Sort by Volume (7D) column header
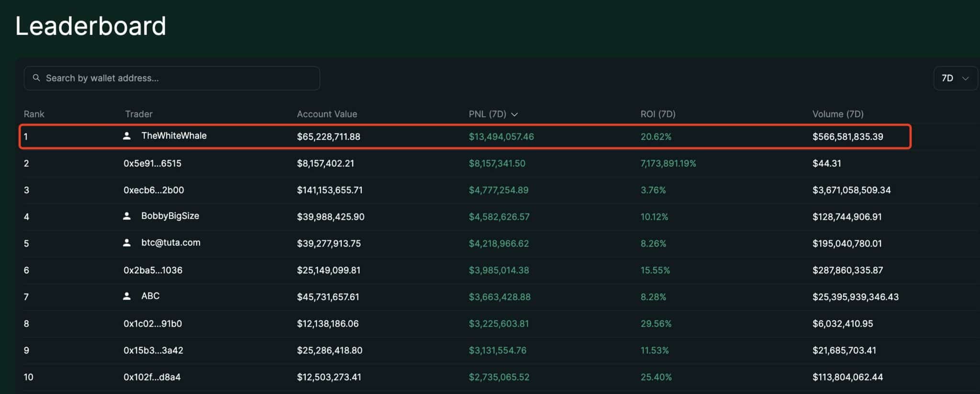 point(837,114)
